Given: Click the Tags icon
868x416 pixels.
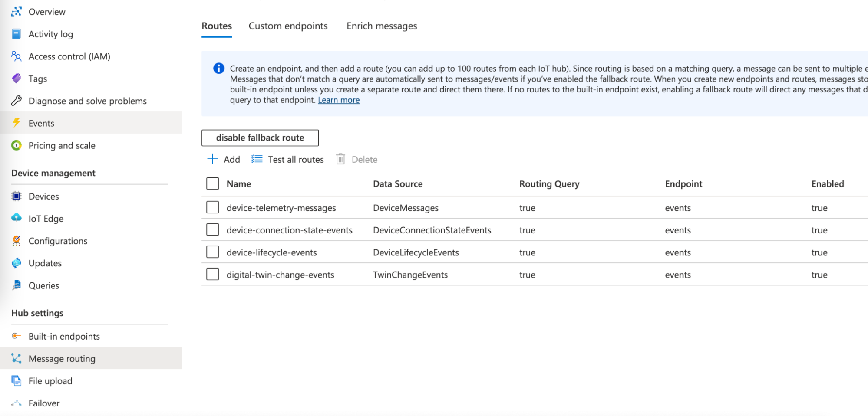Looking at the screenshot, I should 16,79.
